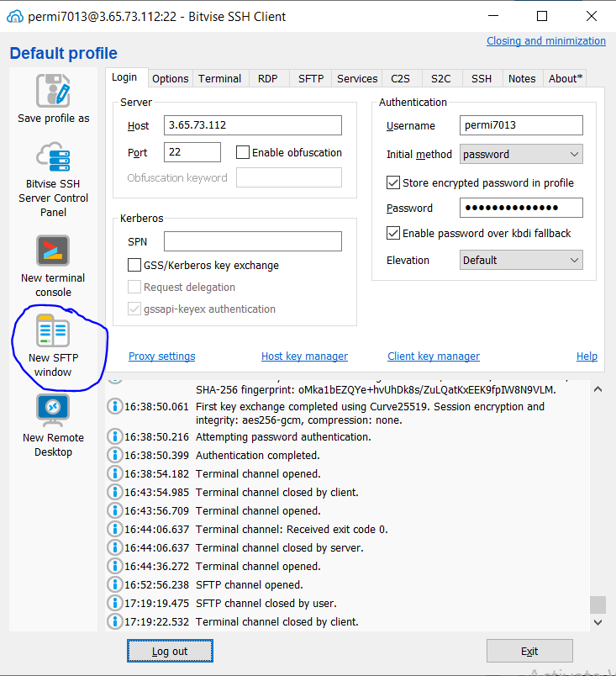Switch to the Options tab
This screenshot has height=676, width=616.
pos(170,78)
